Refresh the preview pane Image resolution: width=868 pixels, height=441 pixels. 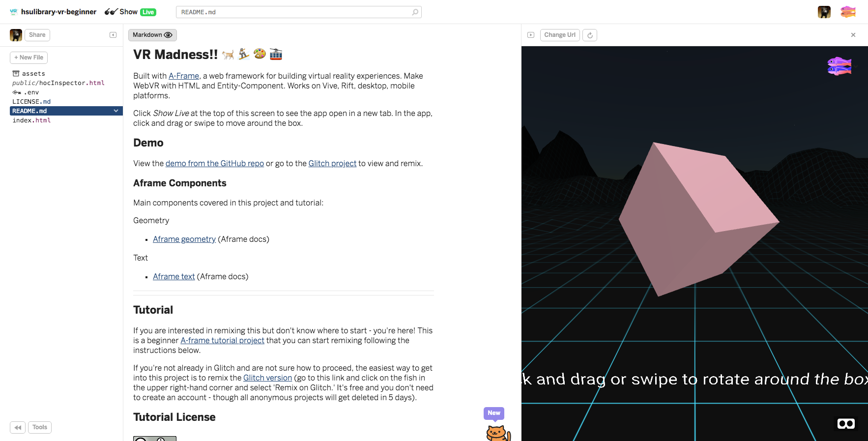(x=590, y=35)
